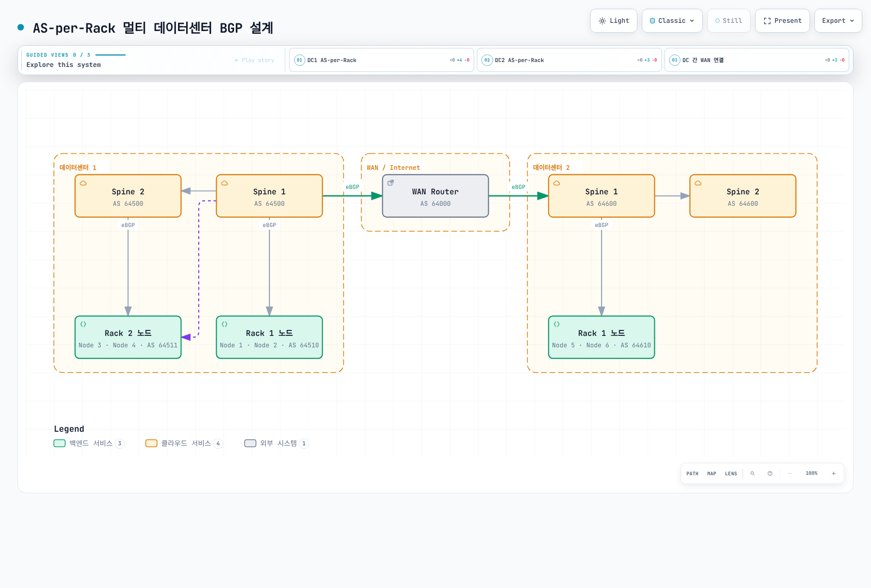Image resolution: width=871 pixels, height=588 pixels.
Task: Toggle LENS mode in canvas toolbar
Action: 731,474
